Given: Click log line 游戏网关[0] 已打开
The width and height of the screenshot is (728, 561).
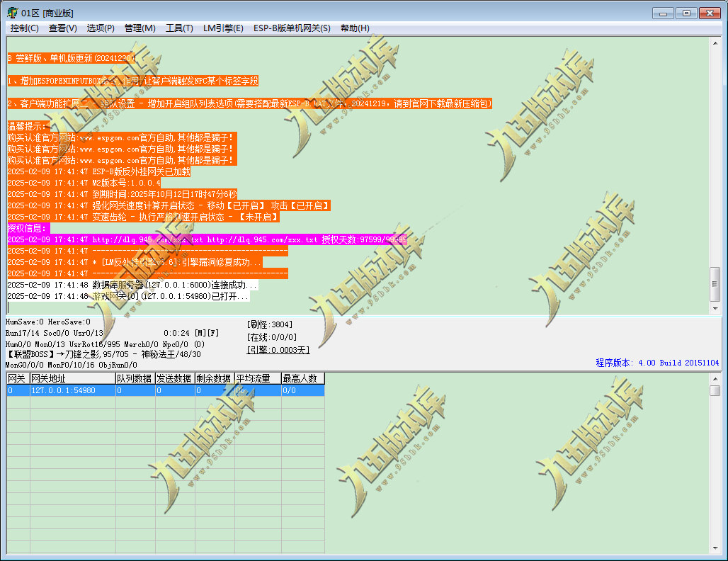Looking at the screenshot, I should [128, 296].
